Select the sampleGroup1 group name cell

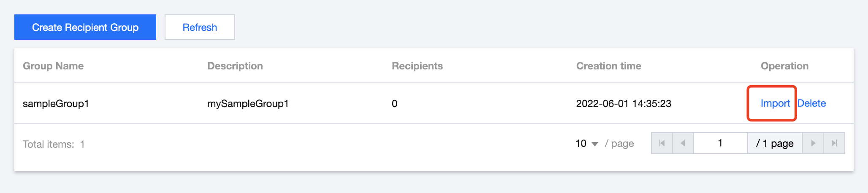coord(56,104)
